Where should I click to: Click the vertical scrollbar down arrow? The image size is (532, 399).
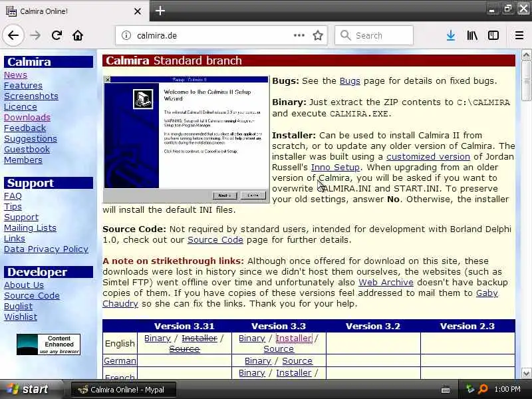click(x=526, y=374)
